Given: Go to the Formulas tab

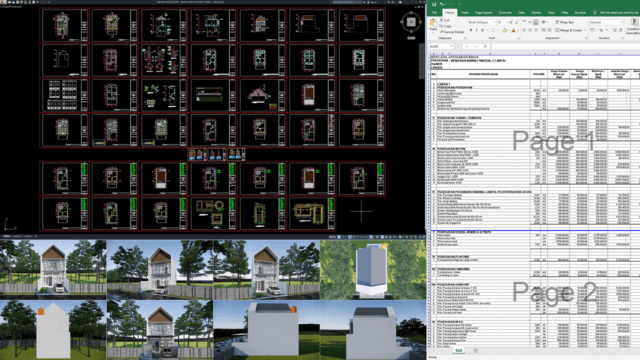Looking at the screenshot, I should (x=505, y=13).
